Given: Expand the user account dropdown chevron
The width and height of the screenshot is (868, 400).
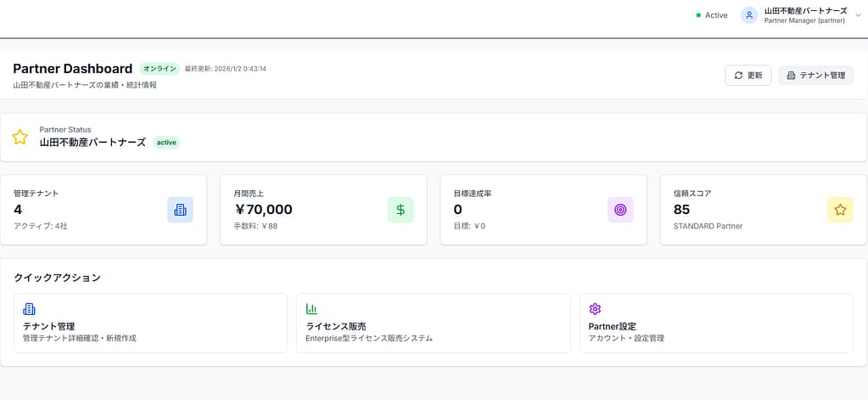Looking at the screenshot, I should tap(858, 15).
